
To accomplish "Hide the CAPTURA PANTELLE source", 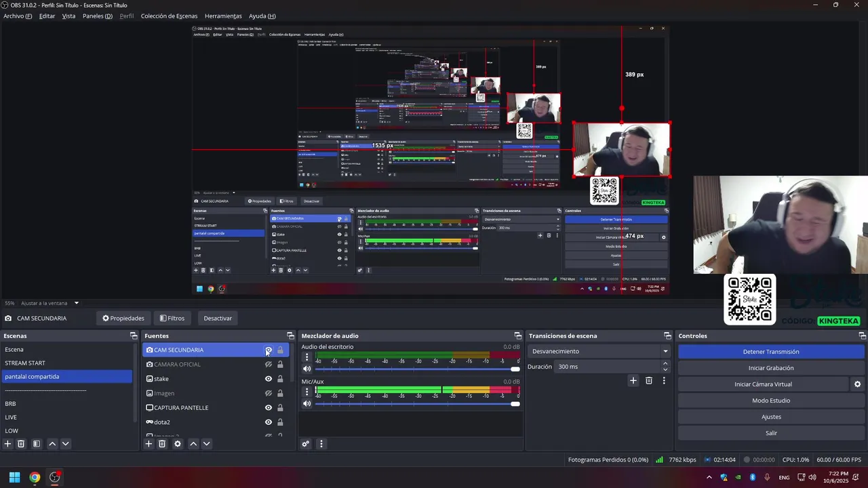I will [x=269, y=408].
